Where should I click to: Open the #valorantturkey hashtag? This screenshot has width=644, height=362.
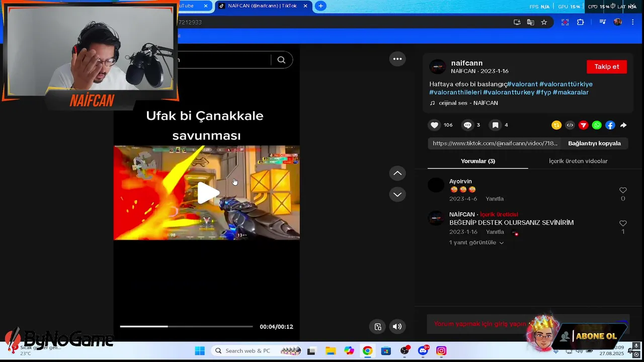pos(509,93)
